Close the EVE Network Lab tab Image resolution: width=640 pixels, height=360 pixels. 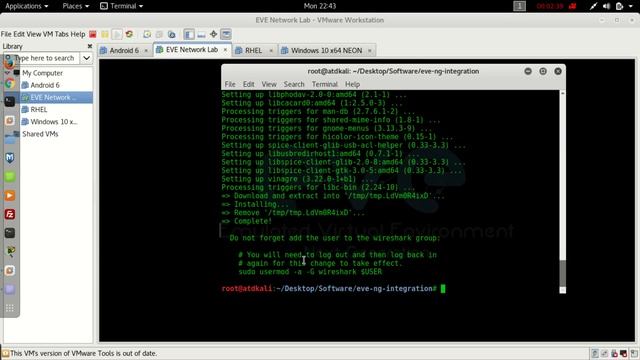pyautogui.click(x=225, y=49)
